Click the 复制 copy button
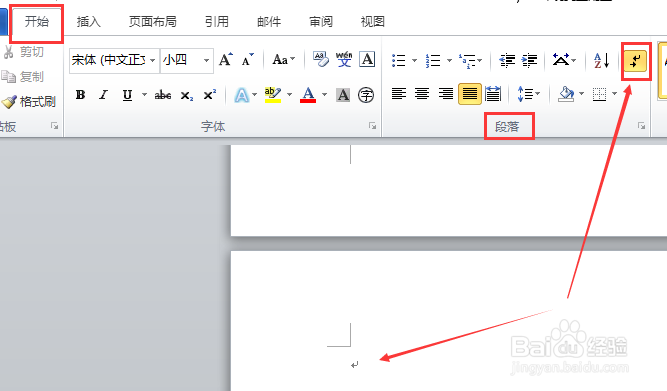The height and width of the screenshot is (391, 667). click(23, 77)
